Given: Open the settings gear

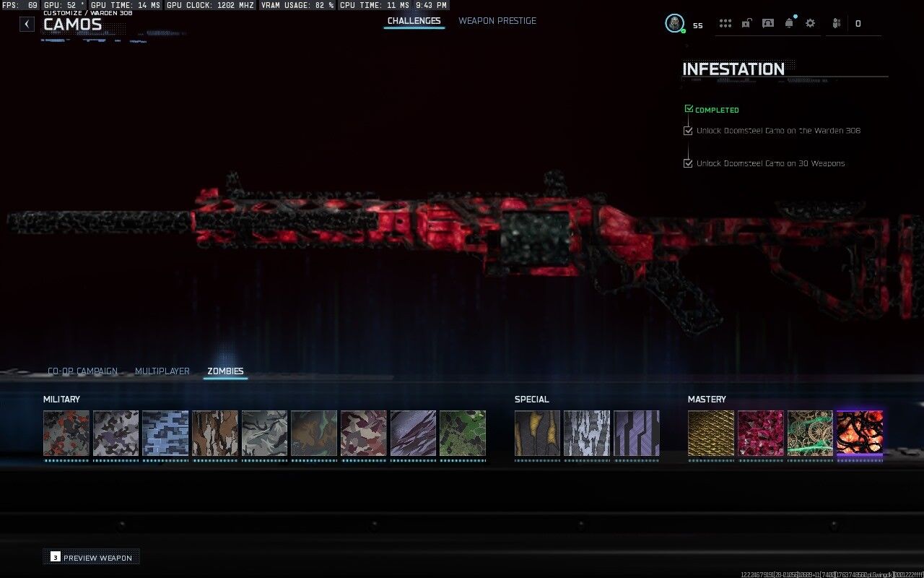Looking at the screenshot, I should coord(810,23).
